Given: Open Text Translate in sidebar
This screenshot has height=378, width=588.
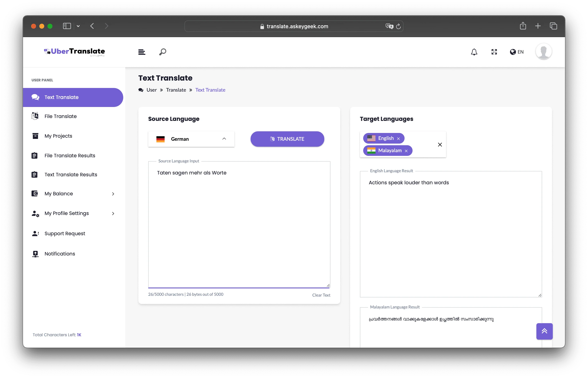Looking at the screenshot, I should 73,97.
